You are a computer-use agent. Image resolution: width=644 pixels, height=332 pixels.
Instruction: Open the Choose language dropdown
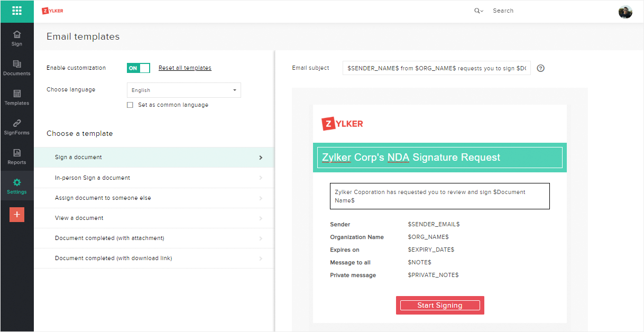tap(184, 90)
